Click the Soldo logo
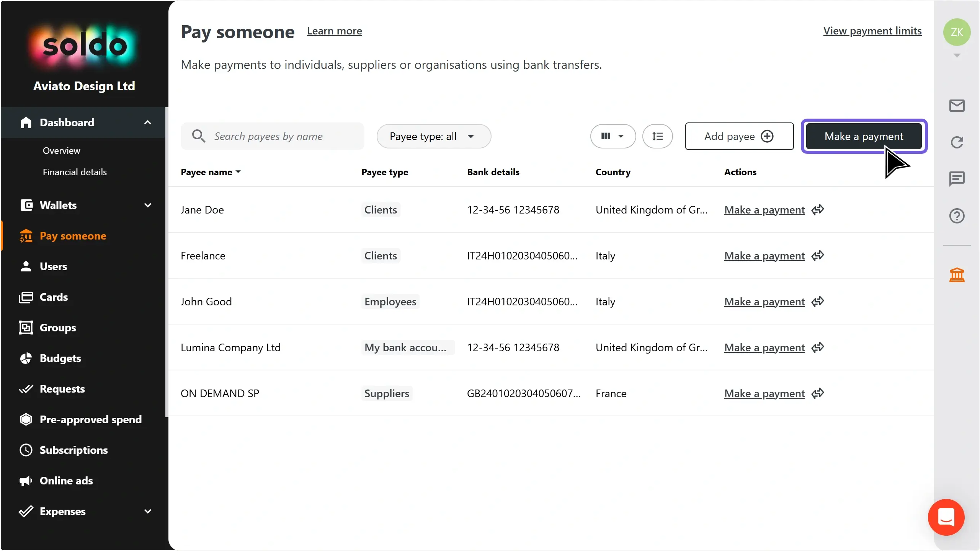The height and width of the screenshot is (551, 980). click(x=84, y=46)
